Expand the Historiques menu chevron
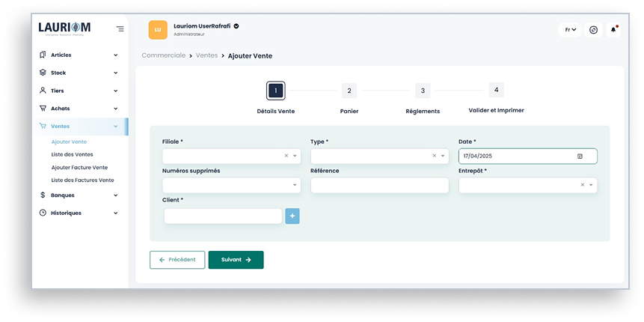The width and height of the screenshot is (644, 322). 116,213
